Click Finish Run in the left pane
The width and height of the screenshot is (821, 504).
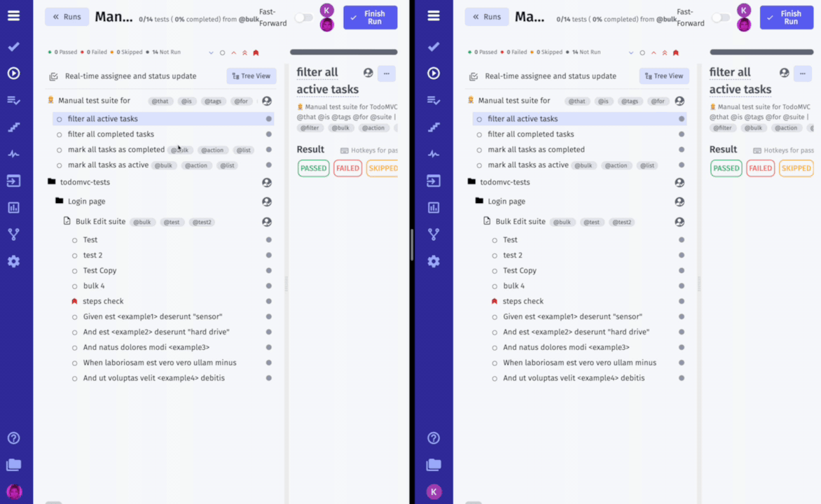(370, 17)
